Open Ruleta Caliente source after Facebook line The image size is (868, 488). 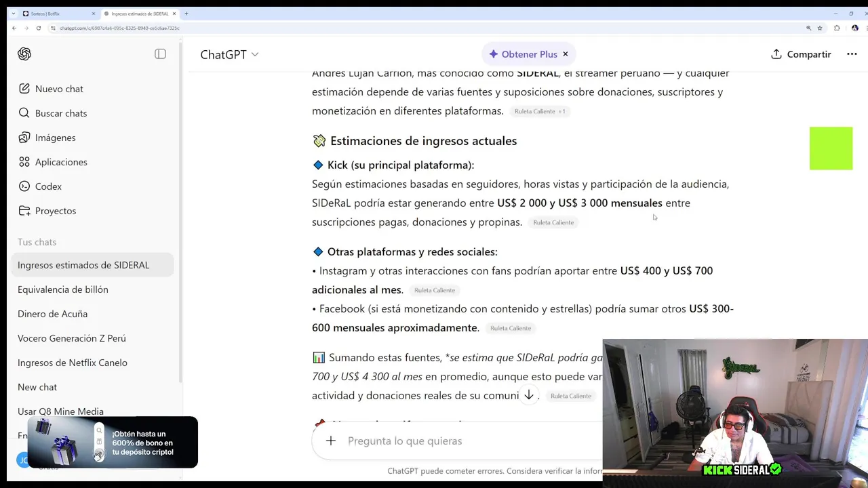[x=511, y=328]
